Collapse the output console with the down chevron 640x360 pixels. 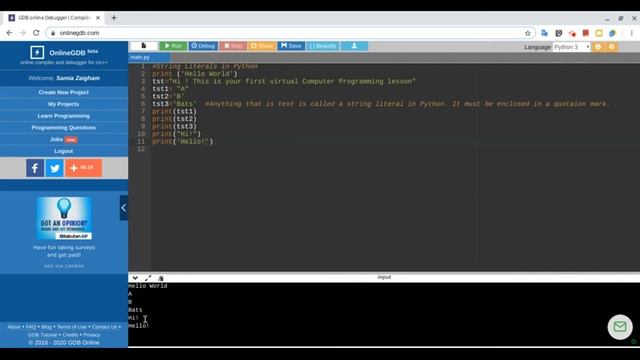tap(135, 278)
